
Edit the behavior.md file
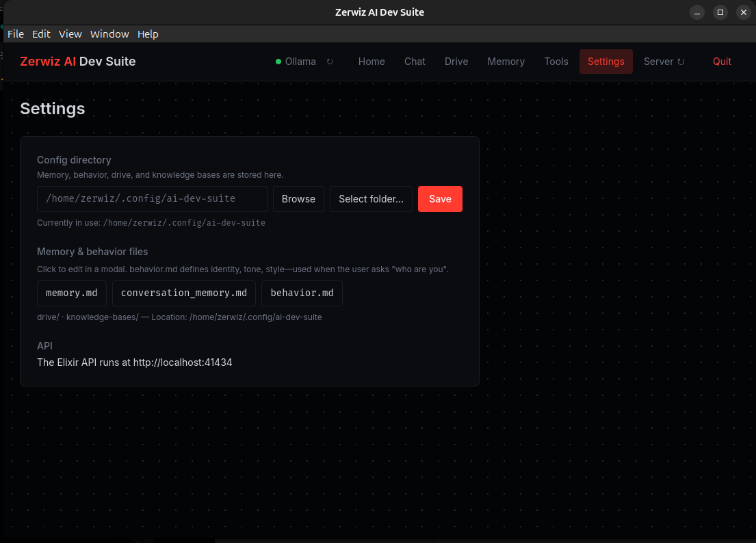click(302, 293)
